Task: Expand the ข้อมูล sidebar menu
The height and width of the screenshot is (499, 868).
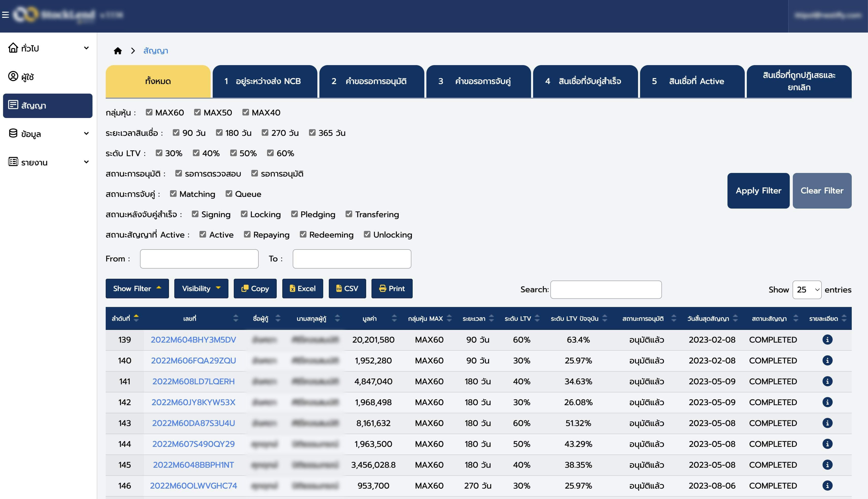Action: pyautogui.click(x=48, y=134)
